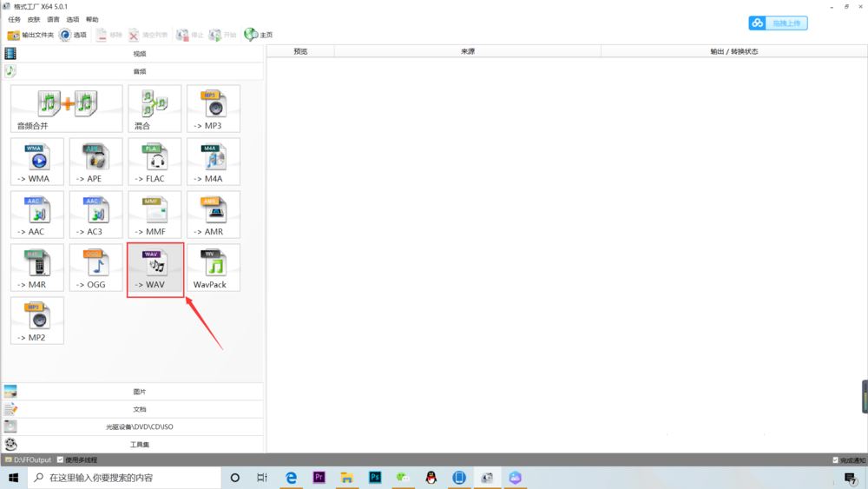Click the D:\FFOutput path in status bar
This screenshot has width=868, height=489.
pyautogui.click(x=32, y=459)
